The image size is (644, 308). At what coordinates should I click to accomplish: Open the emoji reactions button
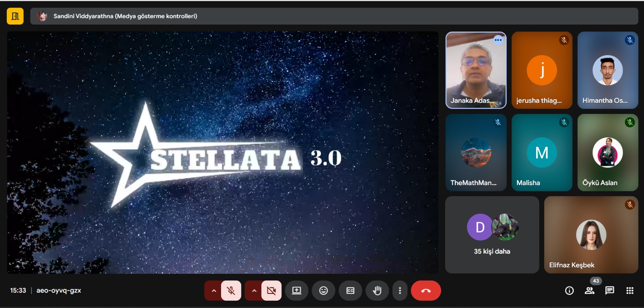pos(323,291)
